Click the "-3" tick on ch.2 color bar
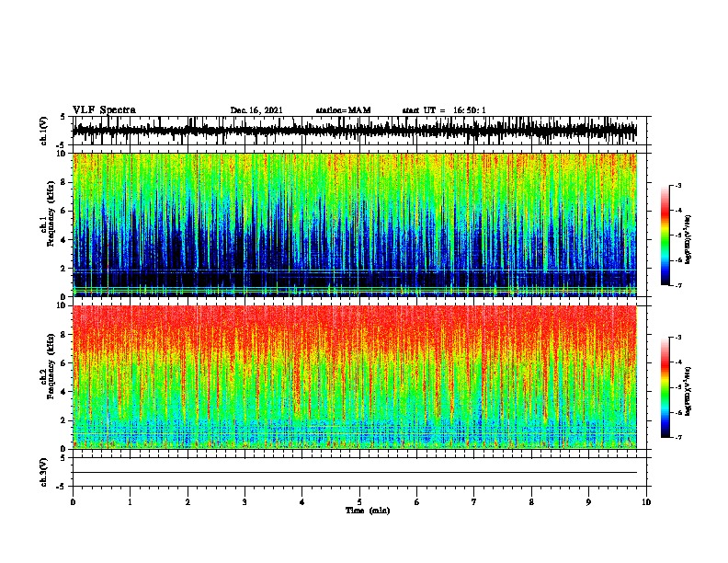Viewport: 728px width, 563px height. [x=677, y=338]
